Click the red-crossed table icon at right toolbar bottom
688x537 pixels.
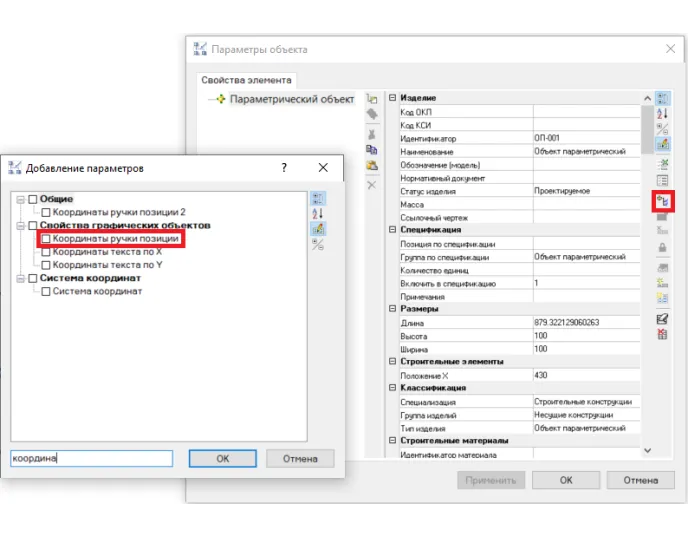[x=663, y=334]
